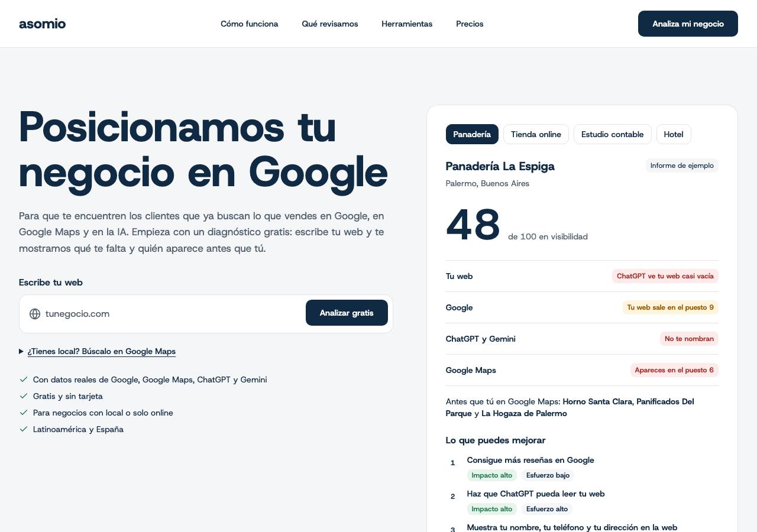The width and height of the screenshot is (757, 532).
Task: Click the 'Google Maps' row label
Action: 471,370
